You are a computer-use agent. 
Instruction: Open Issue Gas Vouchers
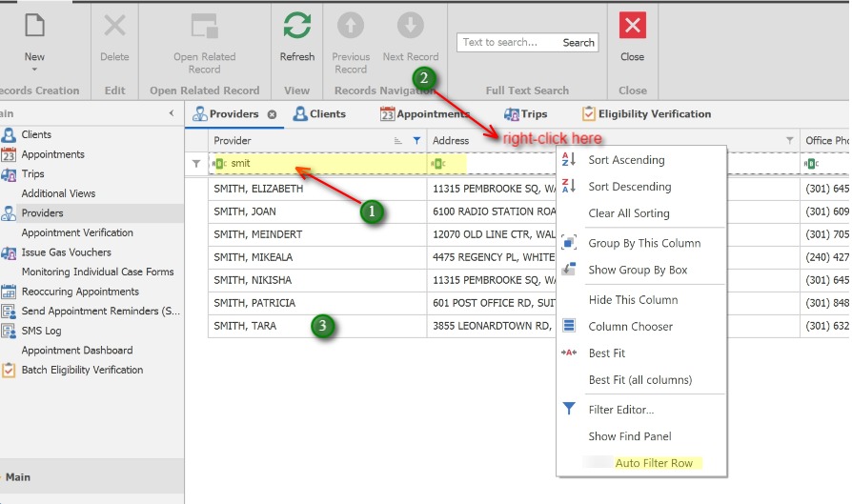[x=66, y=252]
